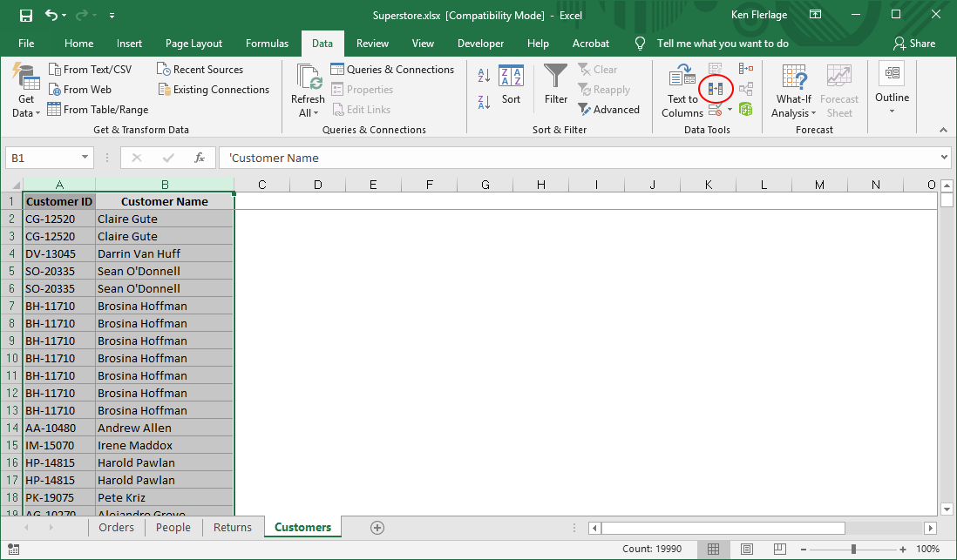Open Data Validation dropdown arrow

[x=730, y=110]
